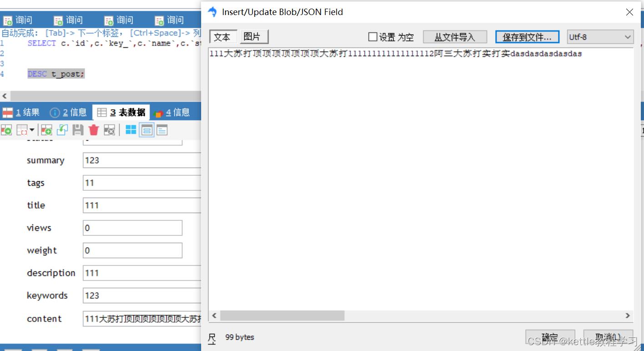
Task: Click the summary field label
Action: (x=46, y=160)
